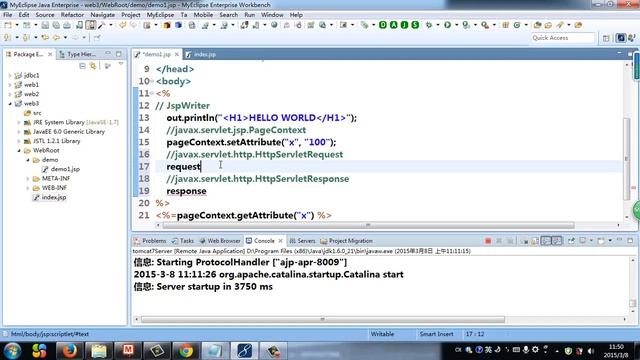This screenshot has height=360, width=640.
Task: Select index.jsp in Package Explorer
Action: pyautogui.click(x=54, y=197)
